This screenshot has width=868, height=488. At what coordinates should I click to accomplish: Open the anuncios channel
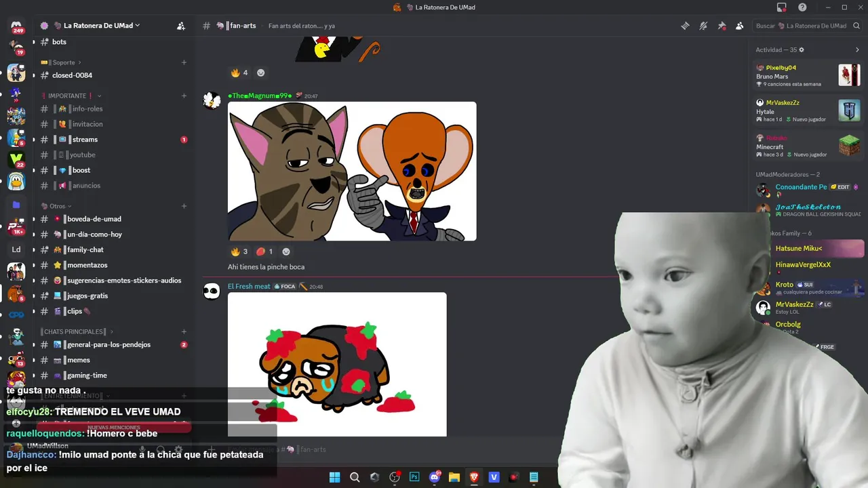[x=114, y=186]
